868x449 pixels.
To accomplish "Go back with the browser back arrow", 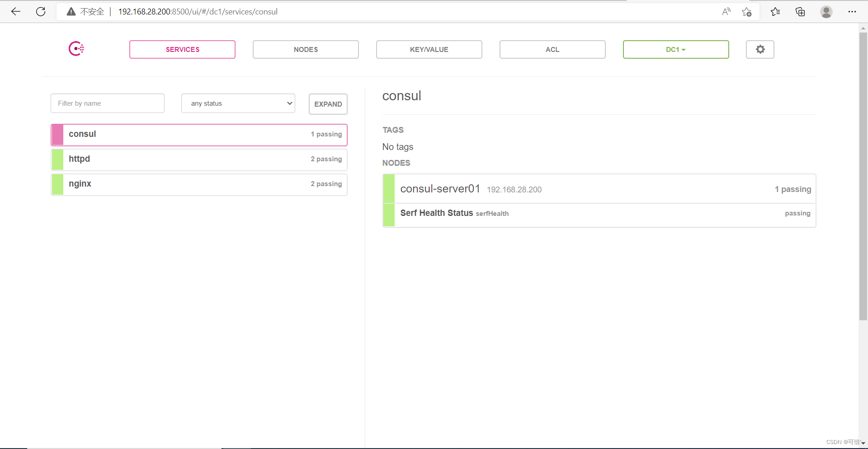I will (16, 12).
